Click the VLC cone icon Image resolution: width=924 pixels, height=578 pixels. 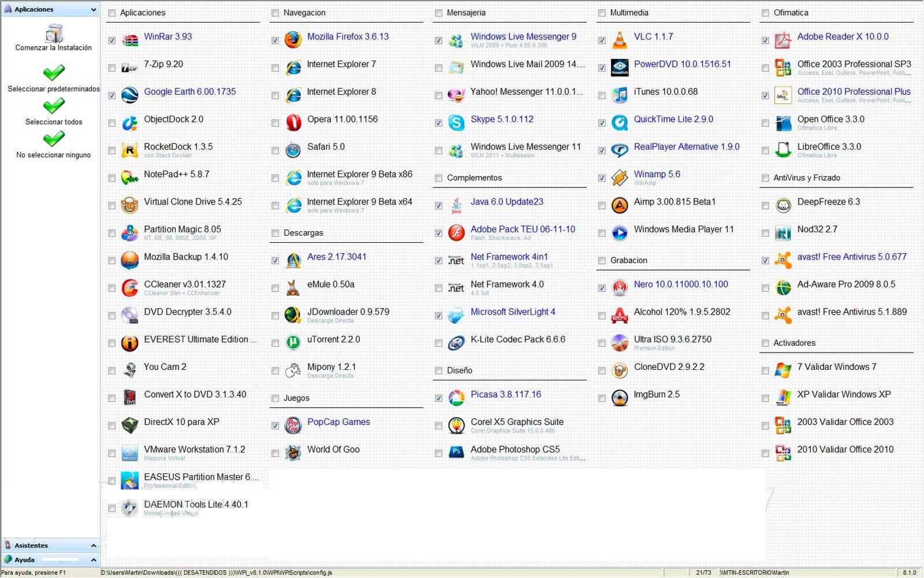[x=620, y=40]
